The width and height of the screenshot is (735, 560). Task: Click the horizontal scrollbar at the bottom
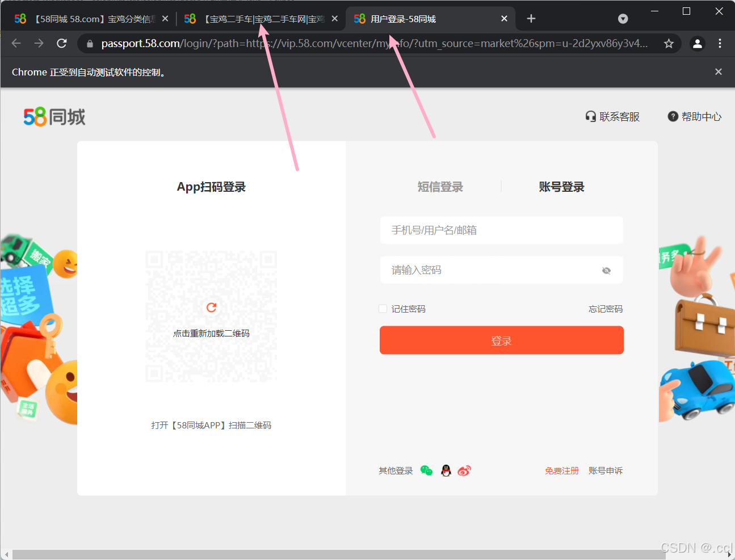339,554
